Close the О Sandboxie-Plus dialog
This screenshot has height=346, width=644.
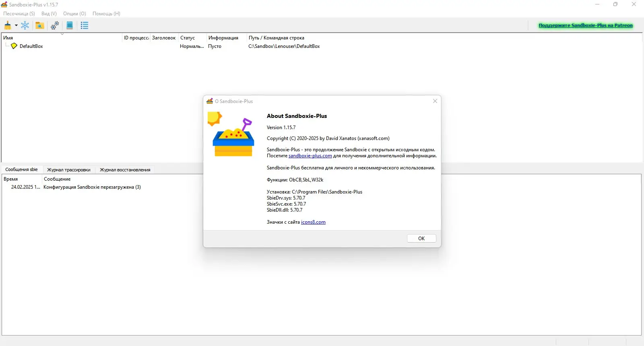(435, 101)
